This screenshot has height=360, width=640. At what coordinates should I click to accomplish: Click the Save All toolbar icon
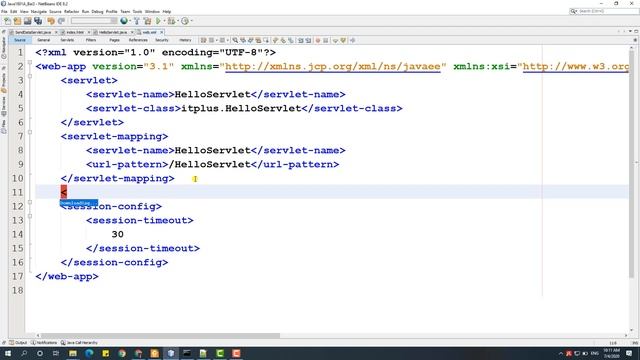point(38,21)
